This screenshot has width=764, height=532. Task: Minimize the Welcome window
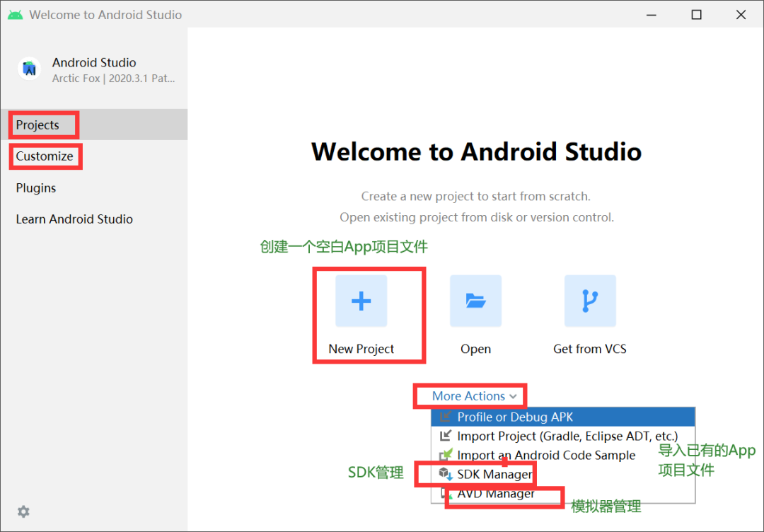click(652, 15)
